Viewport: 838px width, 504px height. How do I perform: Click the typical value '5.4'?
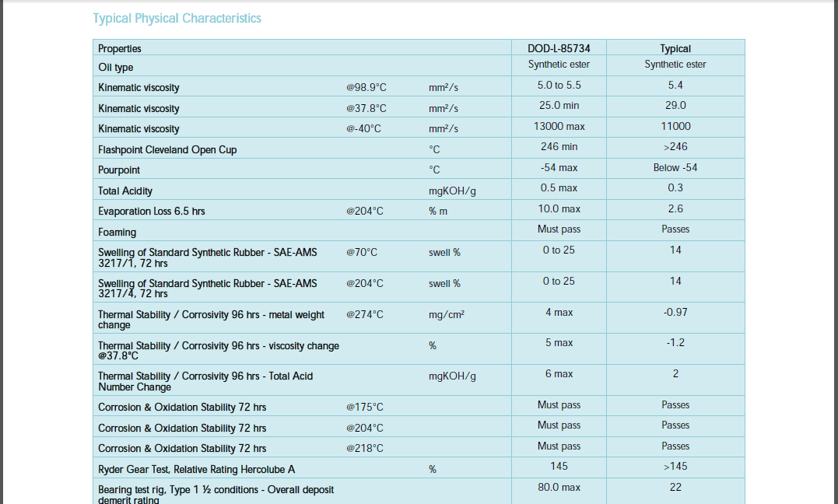coord(675,86)
